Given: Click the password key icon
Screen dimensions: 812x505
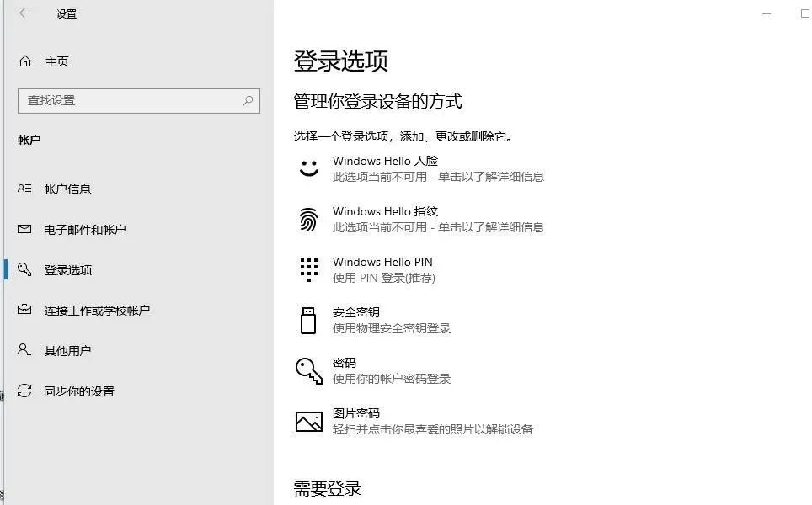Looking at the screenshot, I should [308, 370].
